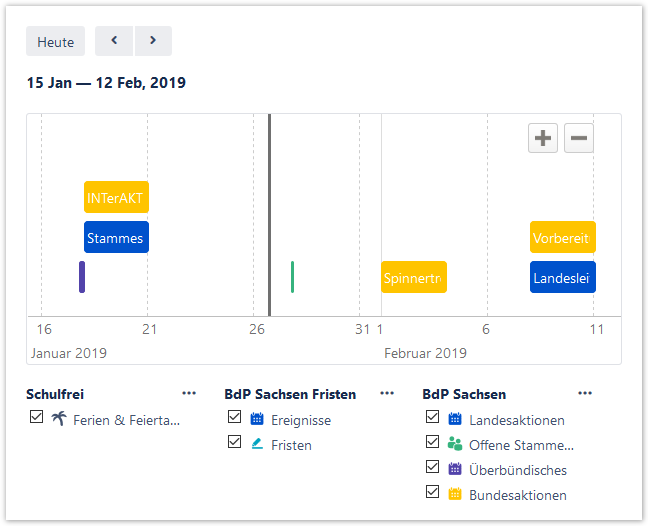Click the Fristen pencil icon

[257, 444]
